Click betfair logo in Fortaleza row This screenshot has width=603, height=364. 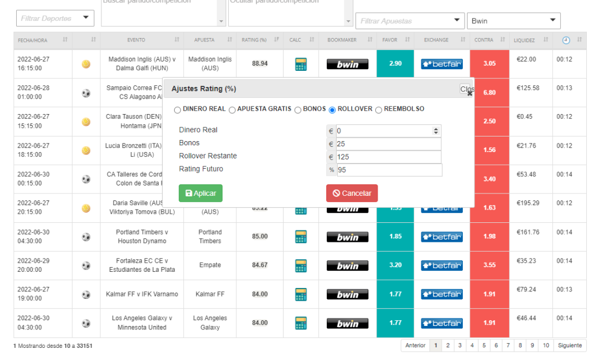click(442, 266)
